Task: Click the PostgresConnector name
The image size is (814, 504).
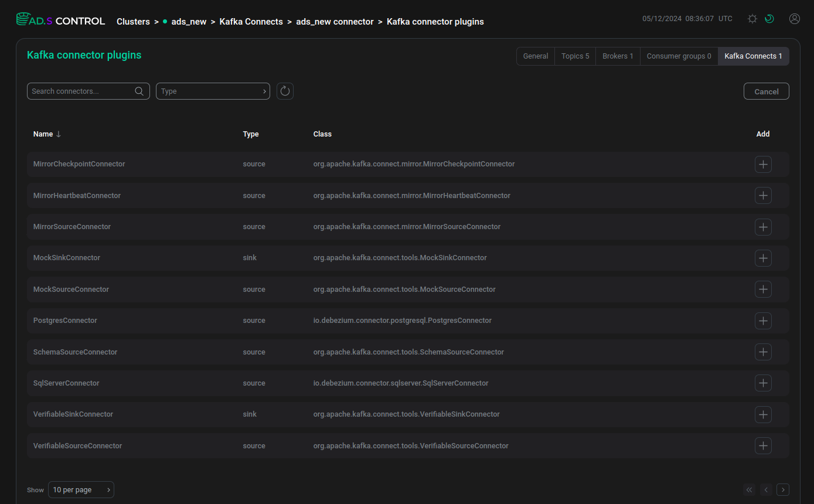Action: pyautogui.click(x=65, y=321)
